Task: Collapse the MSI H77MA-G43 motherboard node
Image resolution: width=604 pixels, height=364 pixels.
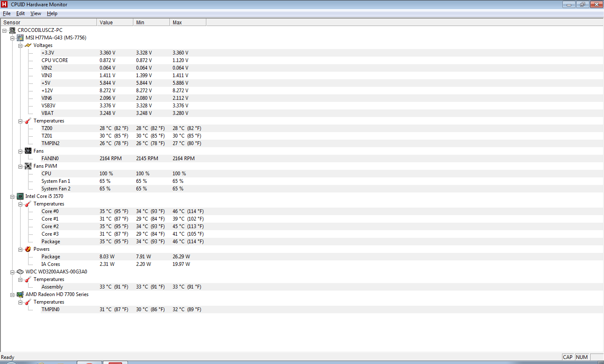Action: pyautogui.click(x=13, y=38)
